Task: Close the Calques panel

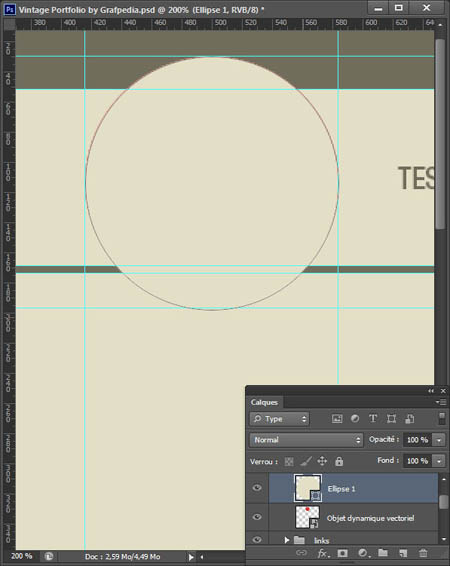Action: click(x=443, y=391)
